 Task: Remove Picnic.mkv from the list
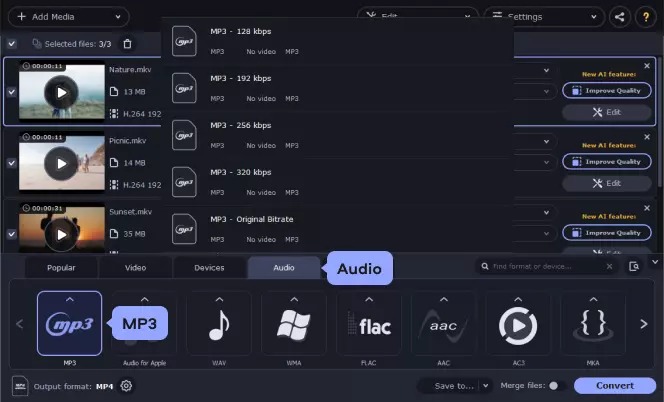coord(647,137)
